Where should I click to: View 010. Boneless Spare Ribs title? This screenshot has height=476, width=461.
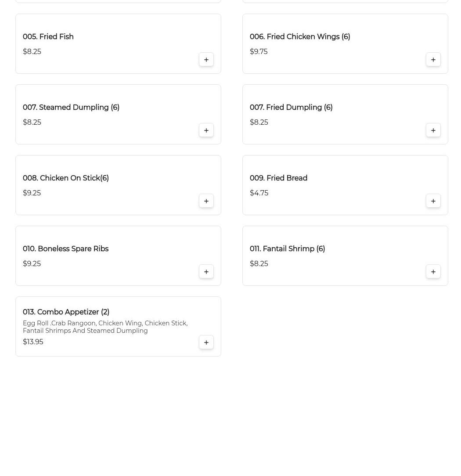[65, 249]
